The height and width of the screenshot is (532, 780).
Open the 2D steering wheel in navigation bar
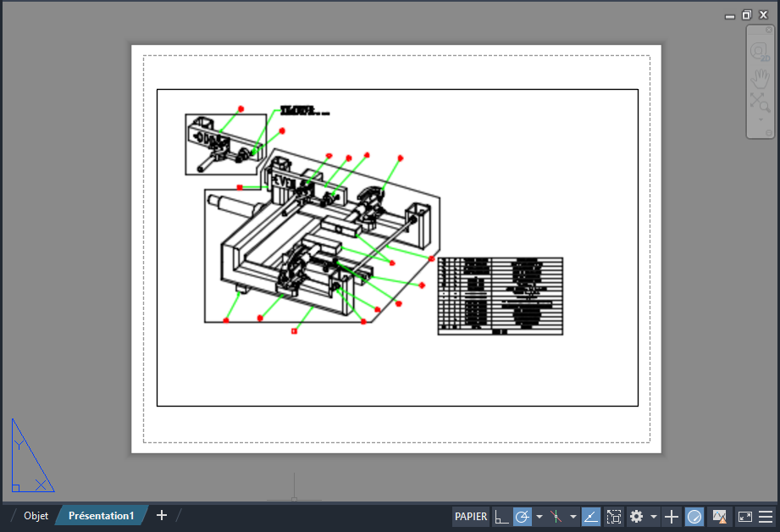coord(761,52)
